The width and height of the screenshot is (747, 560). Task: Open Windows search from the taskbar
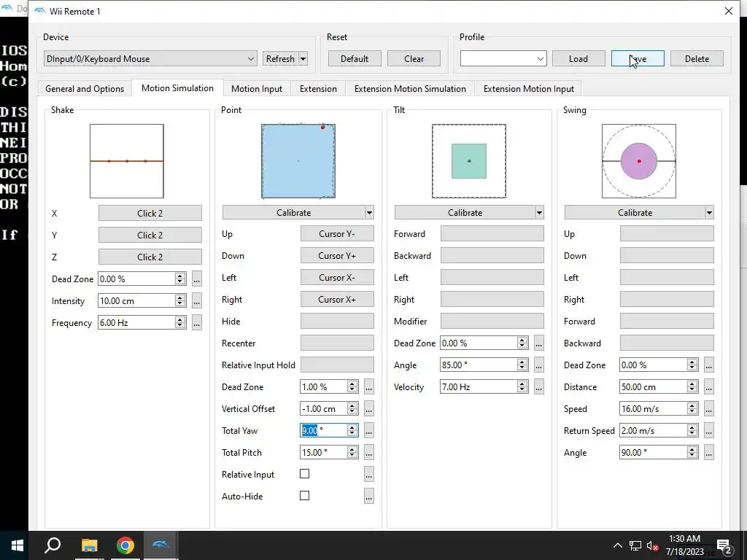pyautogui.click(x=53, y=545)
